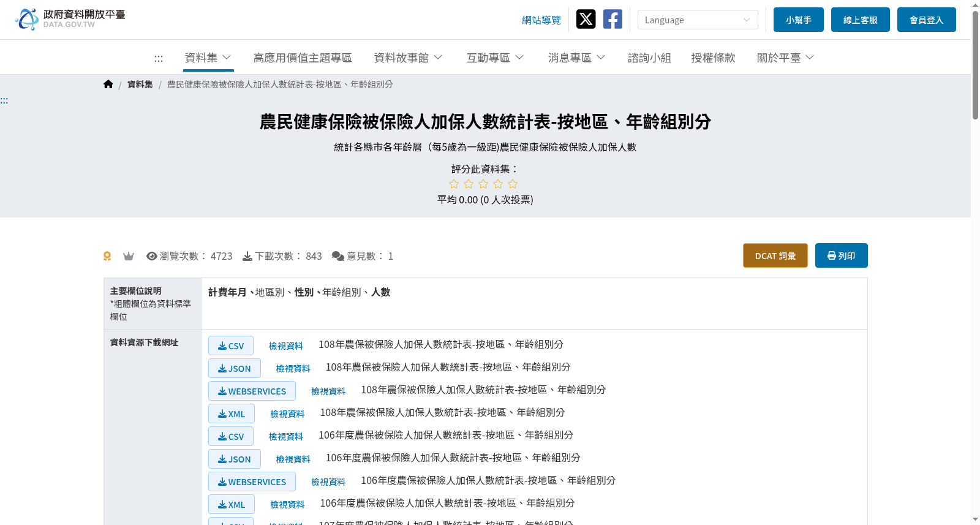Viewport: 980px width, 525px height.
Task: Open the 授權條款 navigation item
Action: [x=713, y=58]
